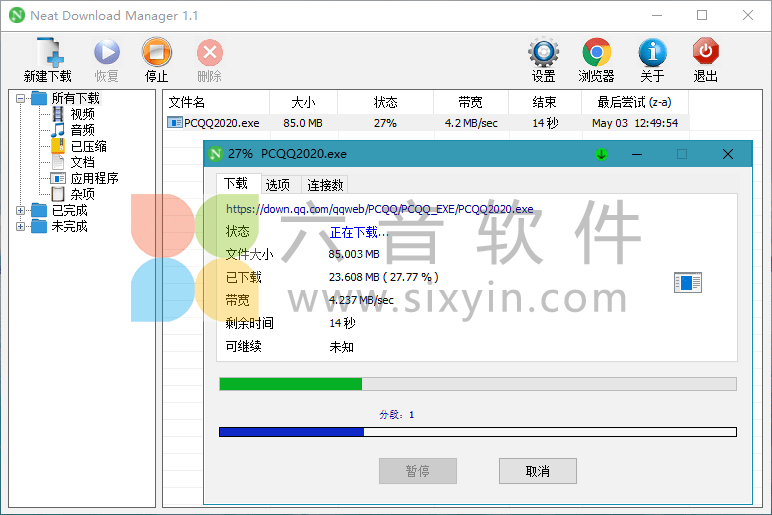Click the May 03 12:49:54 cell

pos(635,123)
